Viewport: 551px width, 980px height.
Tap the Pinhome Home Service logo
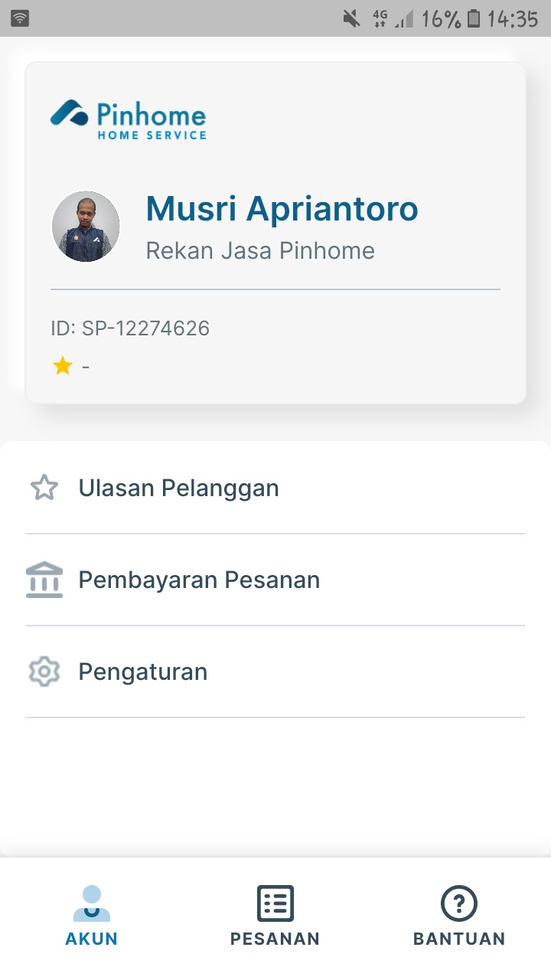pos(129,119)
